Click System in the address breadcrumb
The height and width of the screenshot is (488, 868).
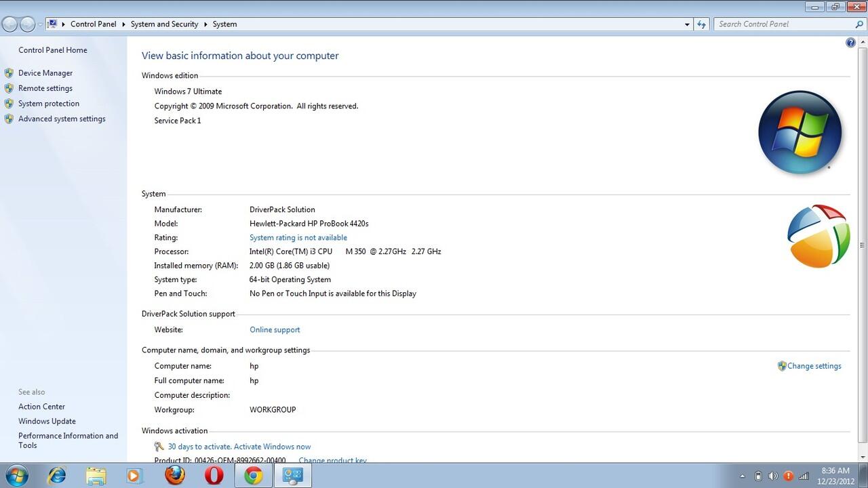coord(224,24)
